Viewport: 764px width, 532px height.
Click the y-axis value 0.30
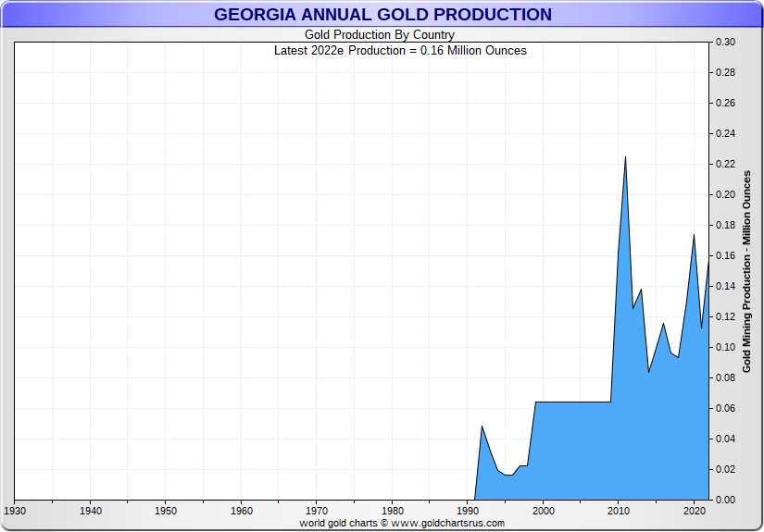725,42
